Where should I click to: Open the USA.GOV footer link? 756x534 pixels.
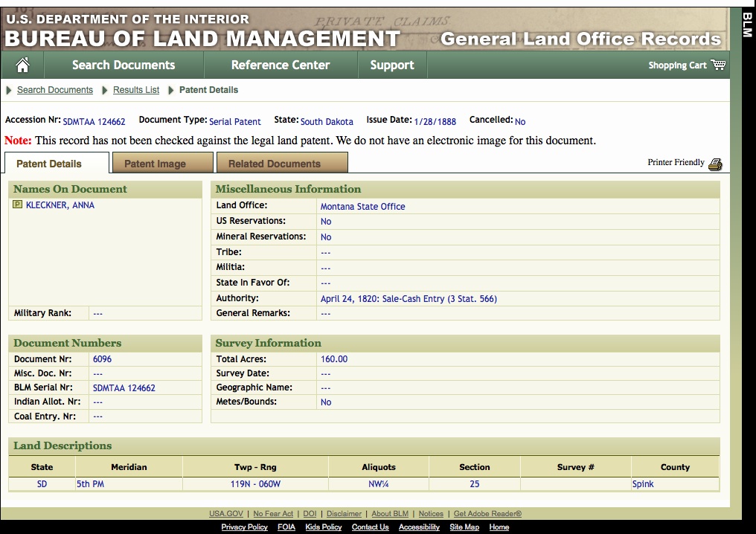click(x=226, y=514)
